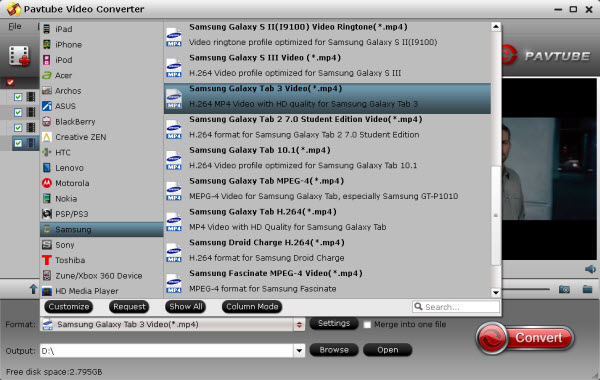600x380 pixels.
Task: Mute audio with the speaker icon
Action: [x=590, y=269]
